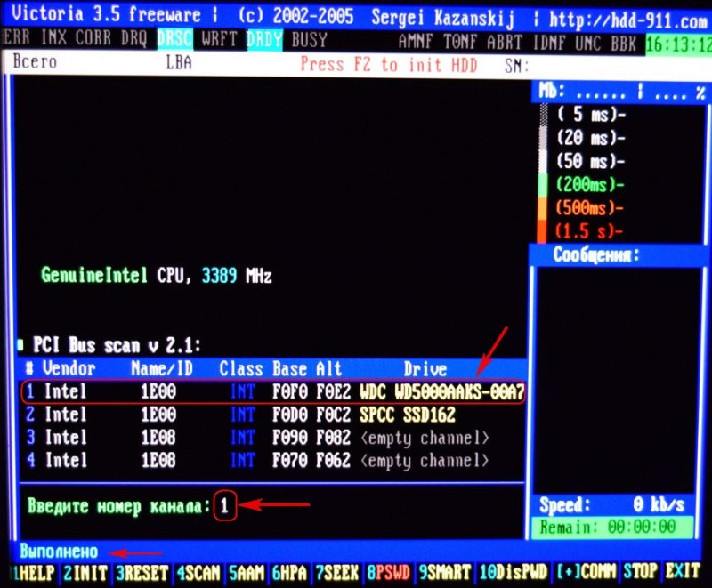Image resolution: width=712 pixels, height=588 pixels.
Task: Click the 5 ms legend entry
Action: coord(591,115)
